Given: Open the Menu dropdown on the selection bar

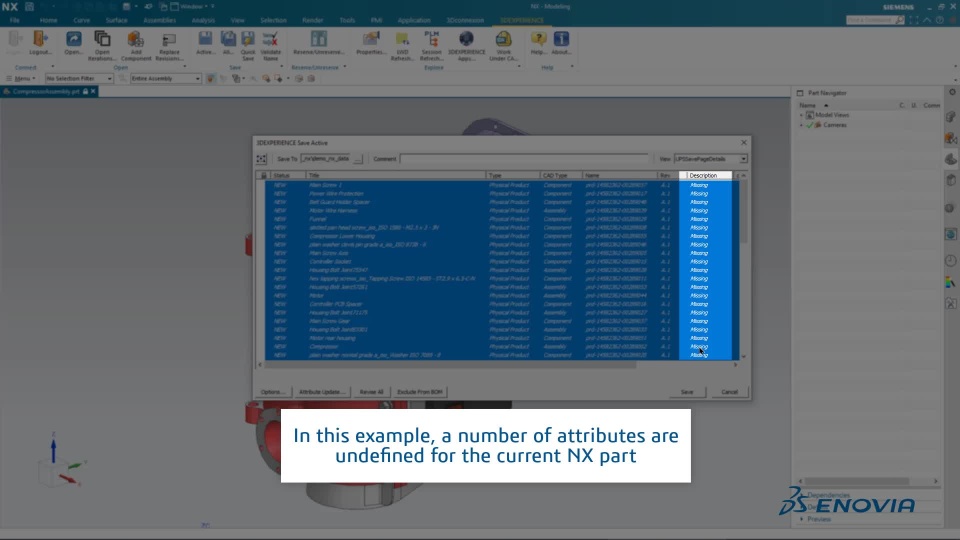Looking at the screenshot, I should [21, 78].
